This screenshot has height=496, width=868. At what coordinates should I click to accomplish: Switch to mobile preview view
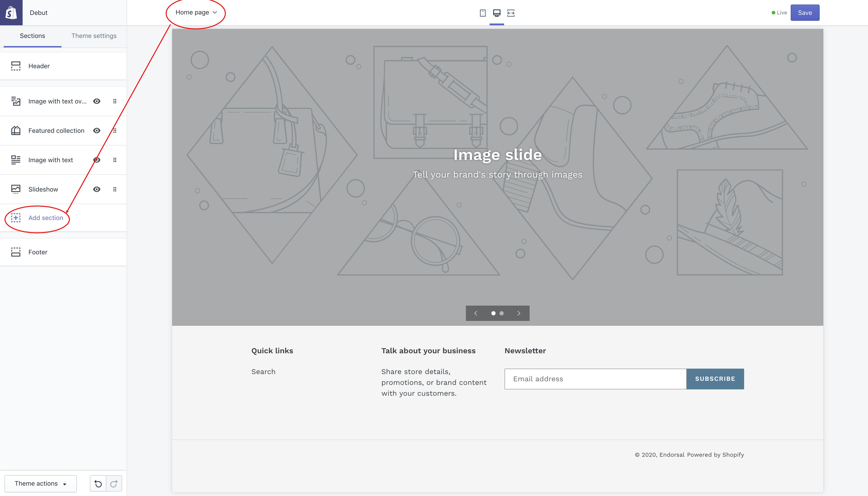(483, 13)
